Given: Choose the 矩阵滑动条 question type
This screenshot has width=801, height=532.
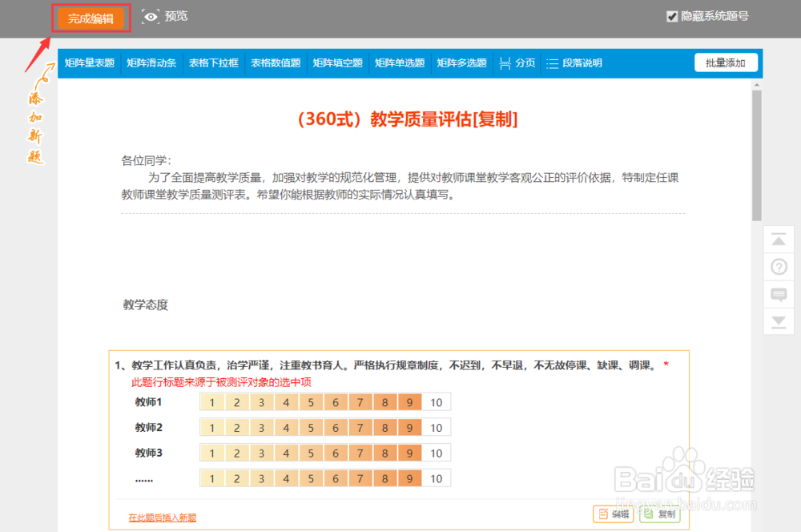Looking at the screenshot, I should point(151,62).
